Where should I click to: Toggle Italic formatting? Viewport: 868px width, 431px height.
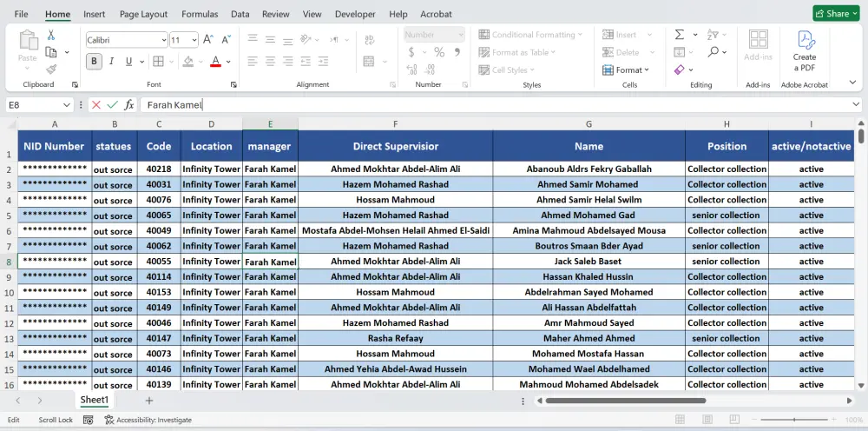(111, 61)
